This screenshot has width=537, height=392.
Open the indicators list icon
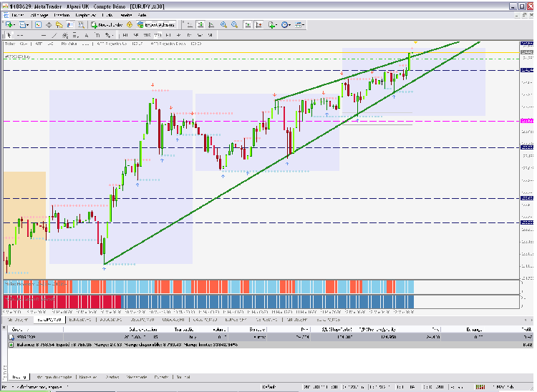[271, 24]
